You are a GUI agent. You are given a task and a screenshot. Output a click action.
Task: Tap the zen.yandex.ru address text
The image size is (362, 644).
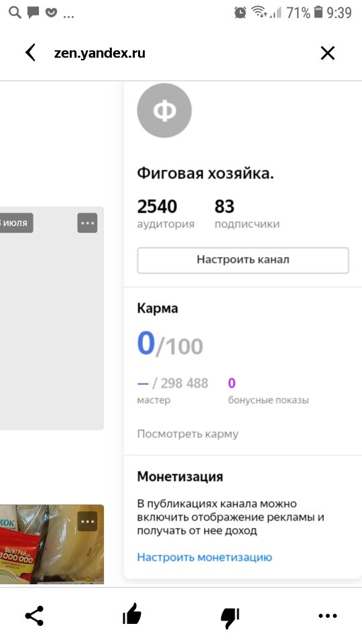100,53
